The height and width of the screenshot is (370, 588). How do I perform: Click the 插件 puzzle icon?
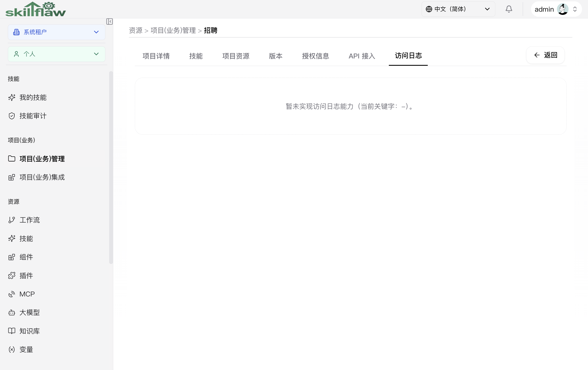[x=12, y=275]
